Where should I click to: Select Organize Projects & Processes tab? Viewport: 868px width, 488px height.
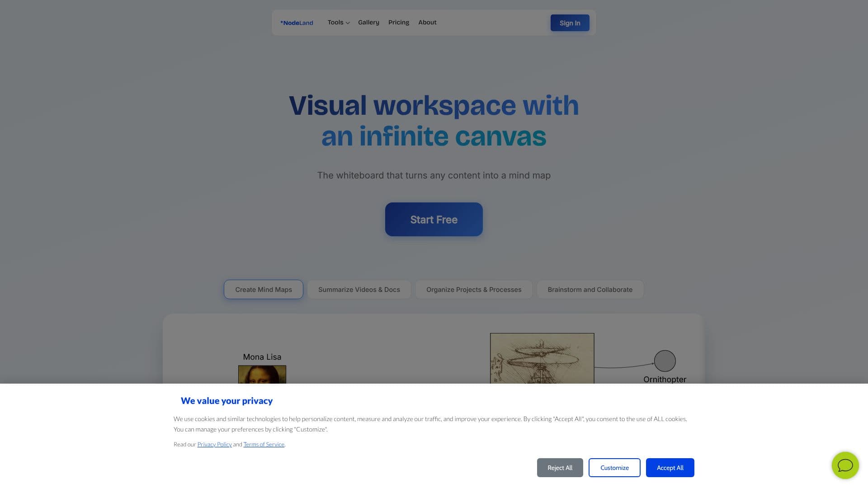474,289
